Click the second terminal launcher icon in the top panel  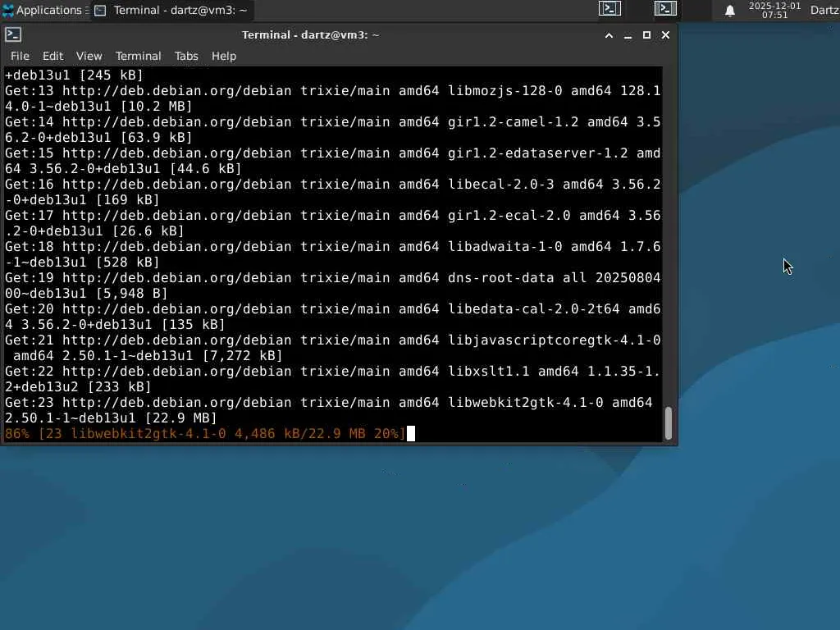[665, 8]
